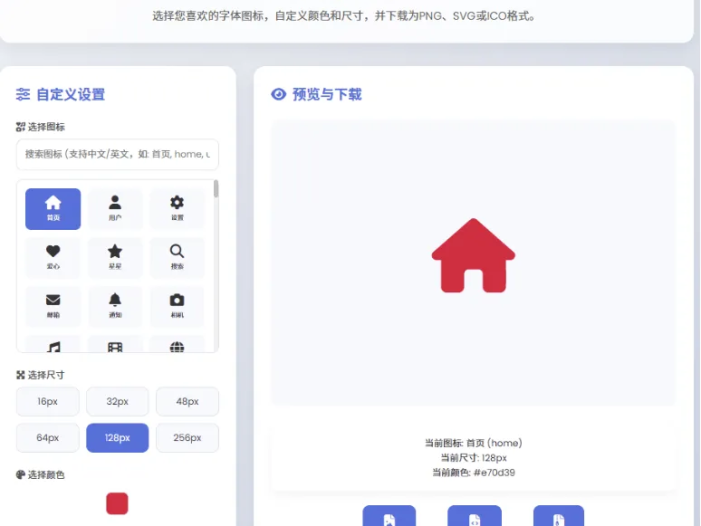This screenshot has width=701, height=526.
Task: Click the 自定义设置 heading
Action: pyautogui.click(x=71, y=94)
